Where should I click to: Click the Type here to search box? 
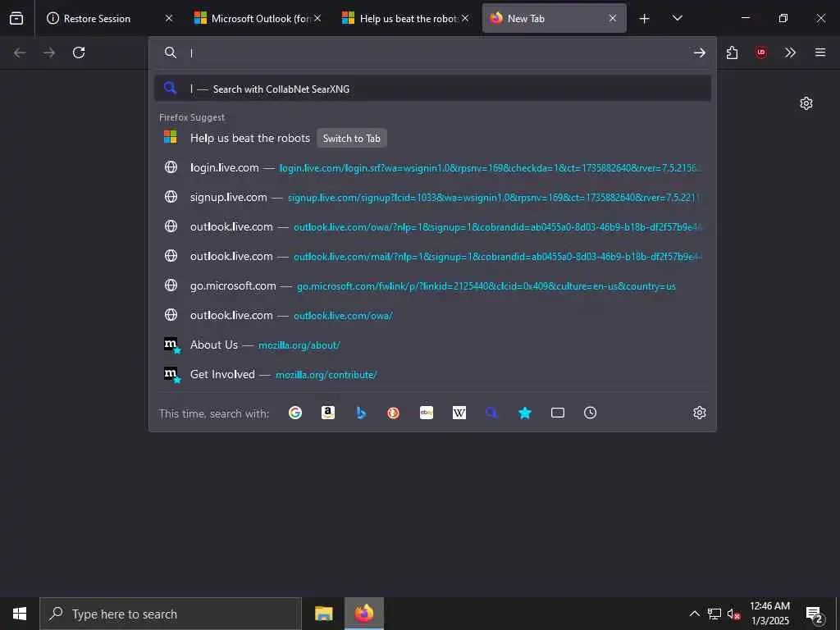pyautogui.click(x=171, y=614)
